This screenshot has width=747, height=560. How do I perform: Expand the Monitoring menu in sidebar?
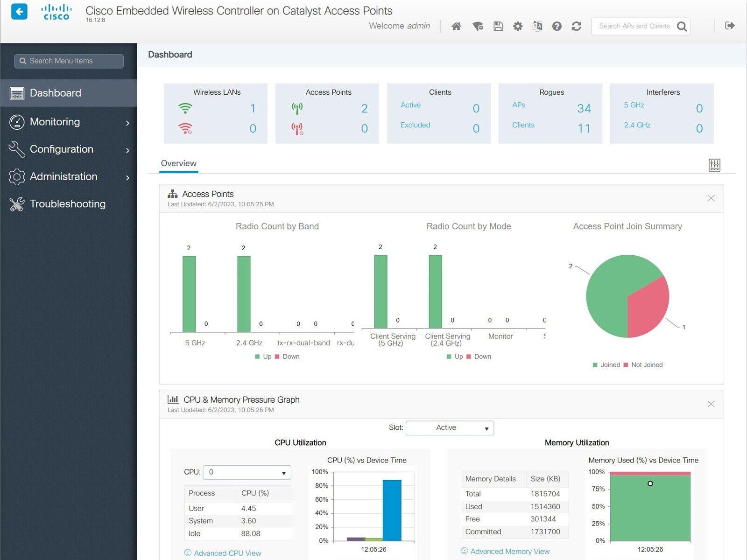[69, 122]
